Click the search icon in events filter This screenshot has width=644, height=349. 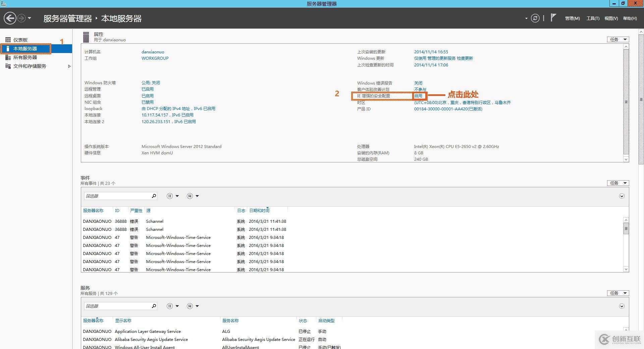pos(154,196)
